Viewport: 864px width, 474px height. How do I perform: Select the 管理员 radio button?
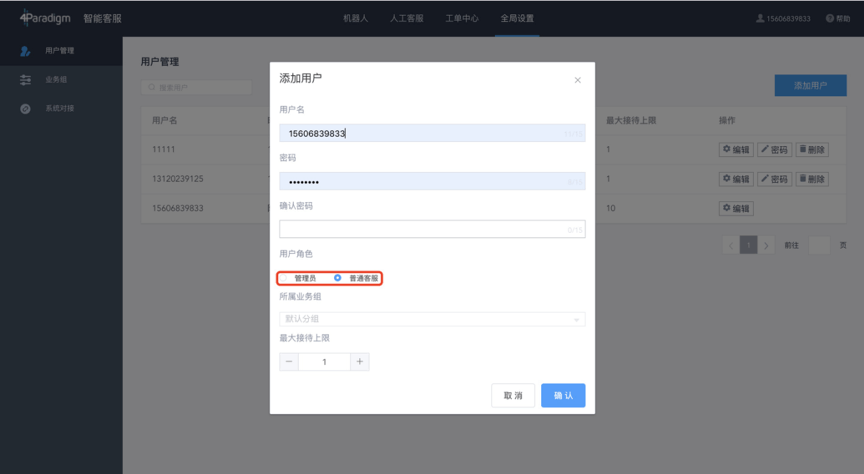pos(283,278)
